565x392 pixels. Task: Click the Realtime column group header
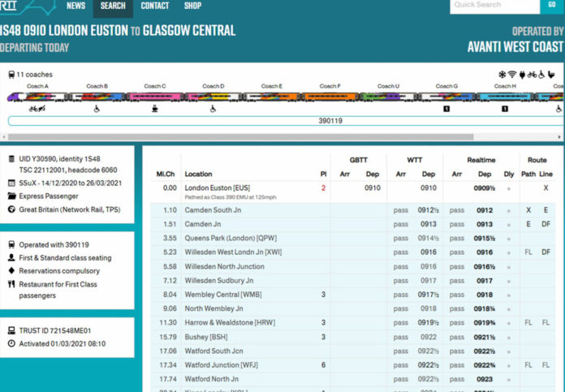pos(481,160)
